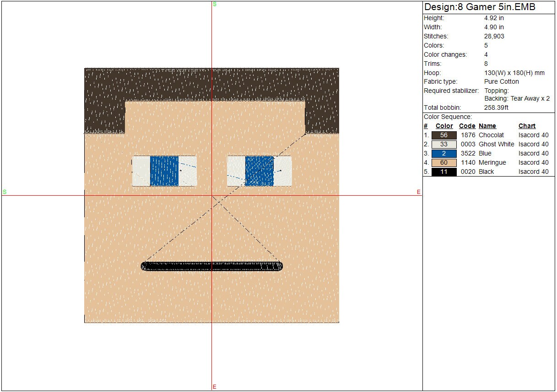Click the green S marker at top center
The width and height of the screenshot is (557, 392).
[x=214, y=4]
